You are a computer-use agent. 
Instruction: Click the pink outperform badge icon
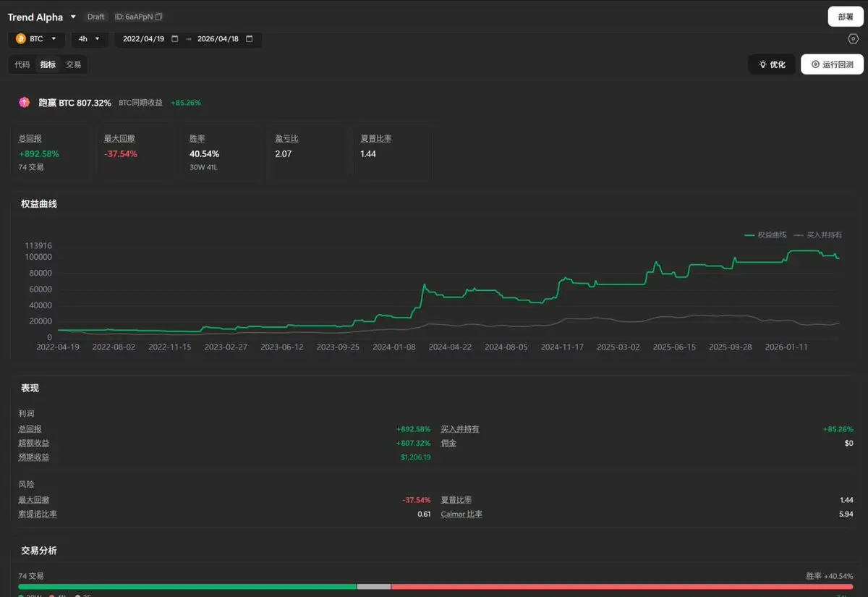point(25,103)
